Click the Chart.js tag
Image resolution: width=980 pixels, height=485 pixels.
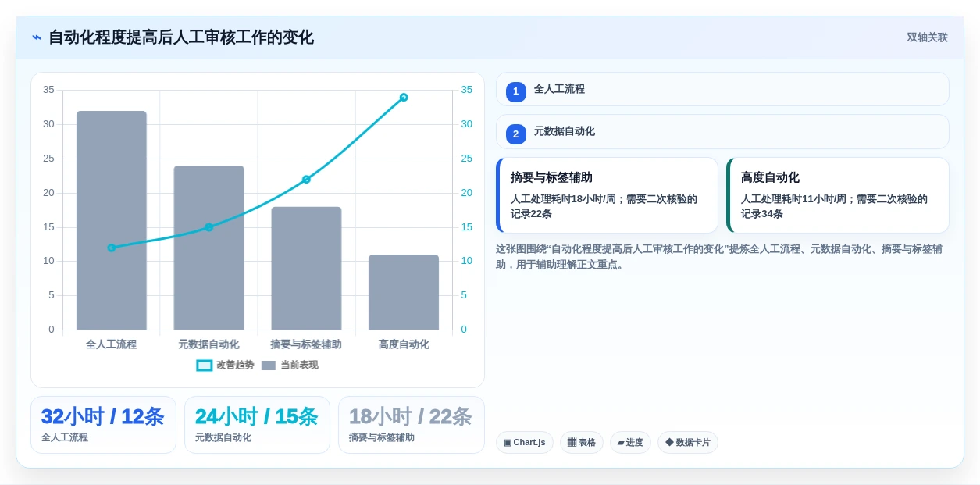coord(525,443)
